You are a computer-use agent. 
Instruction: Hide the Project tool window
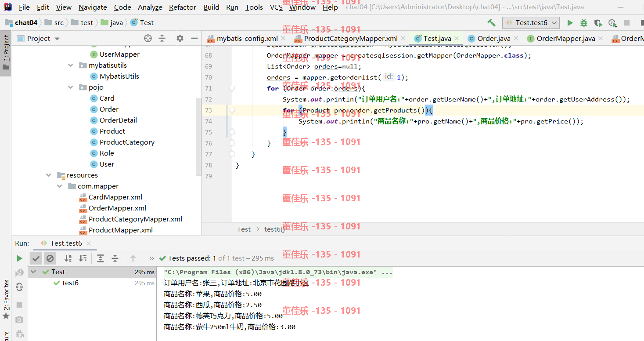(194, 38)
